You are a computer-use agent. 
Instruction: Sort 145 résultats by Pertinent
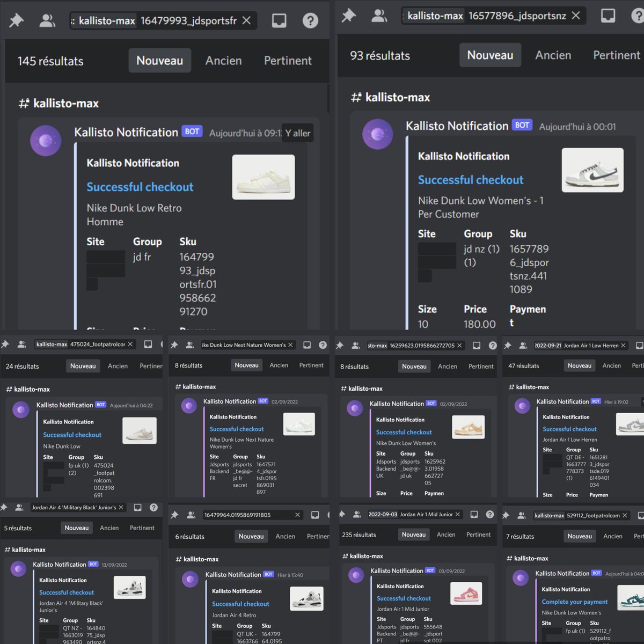pyautogui.click(x=288, y=61)
